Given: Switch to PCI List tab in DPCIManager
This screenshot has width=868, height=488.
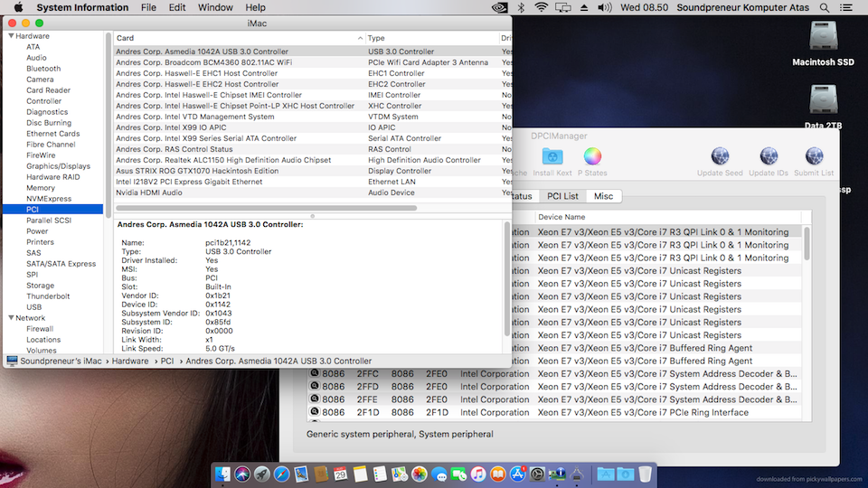Looking at the screenshot, I should click(562, 196).
